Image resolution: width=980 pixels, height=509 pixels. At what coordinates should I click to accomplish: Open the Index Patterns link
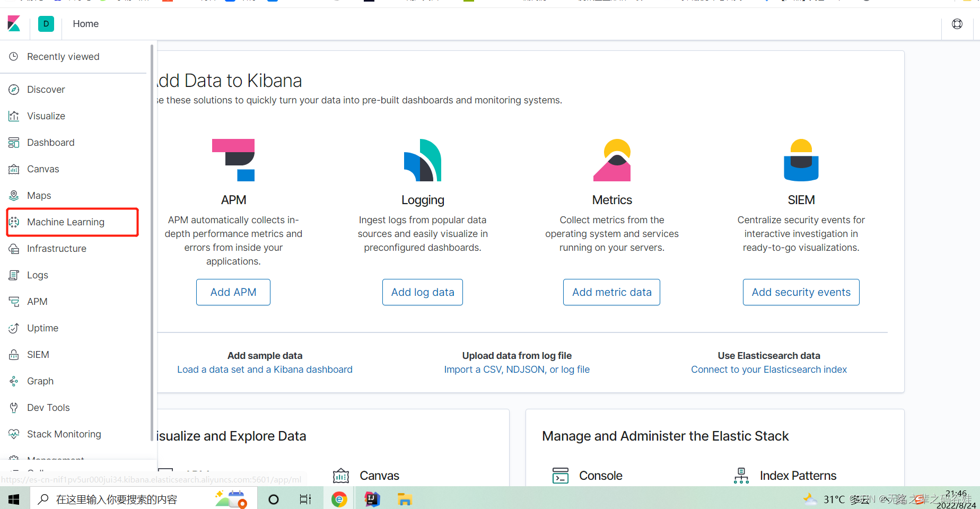click(798, 476)
